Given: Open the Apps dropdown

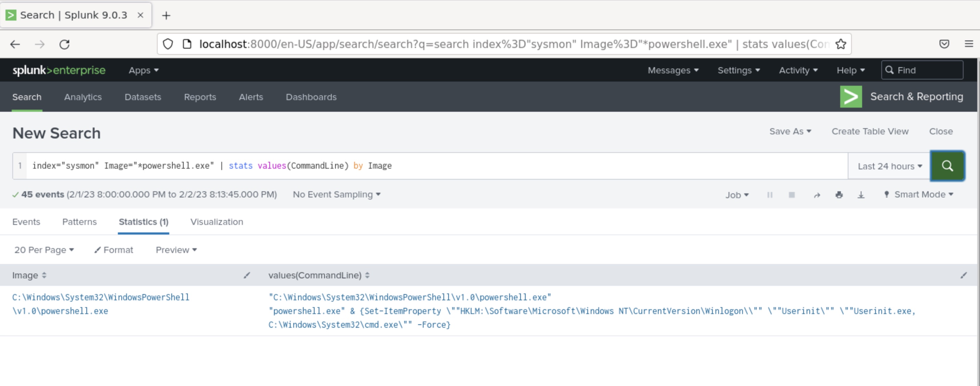Looking at the screenshot, I should 144,70.
